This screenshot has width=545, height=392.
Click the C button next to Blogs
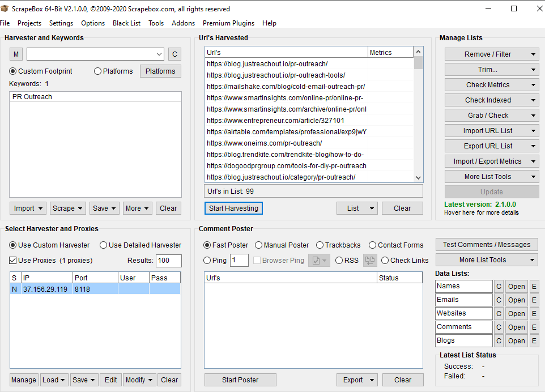(499, 340)
